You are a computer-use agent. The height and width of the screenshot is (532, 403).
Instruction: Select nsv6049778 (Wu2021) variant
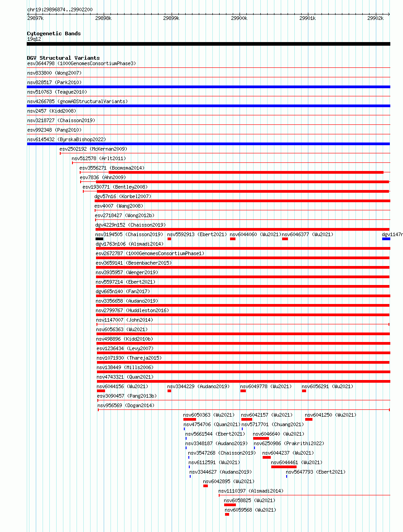266,386
